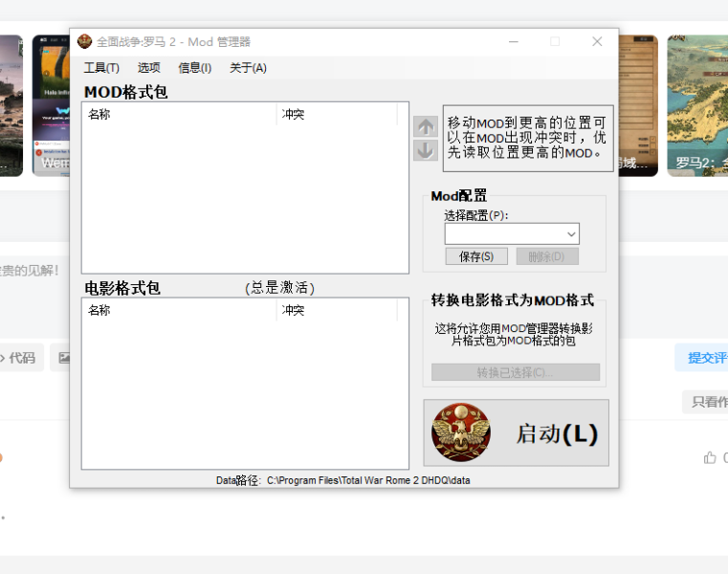Open the 关于(A) menu
The width and height of the screenshot is (728, 574).
tap(248, 68)
